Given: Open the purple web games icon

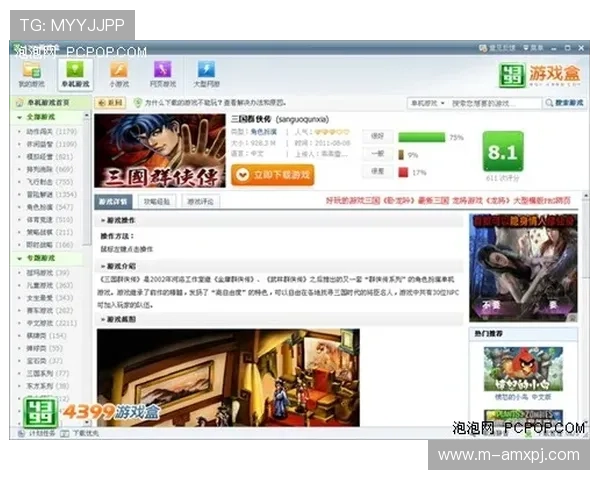Looking at the screenshot, I should pyautogui.click(x=163, y=70).
